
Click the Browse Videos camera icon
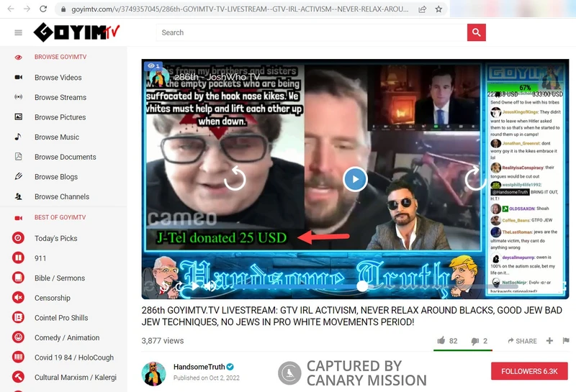(x=18, y=78)
